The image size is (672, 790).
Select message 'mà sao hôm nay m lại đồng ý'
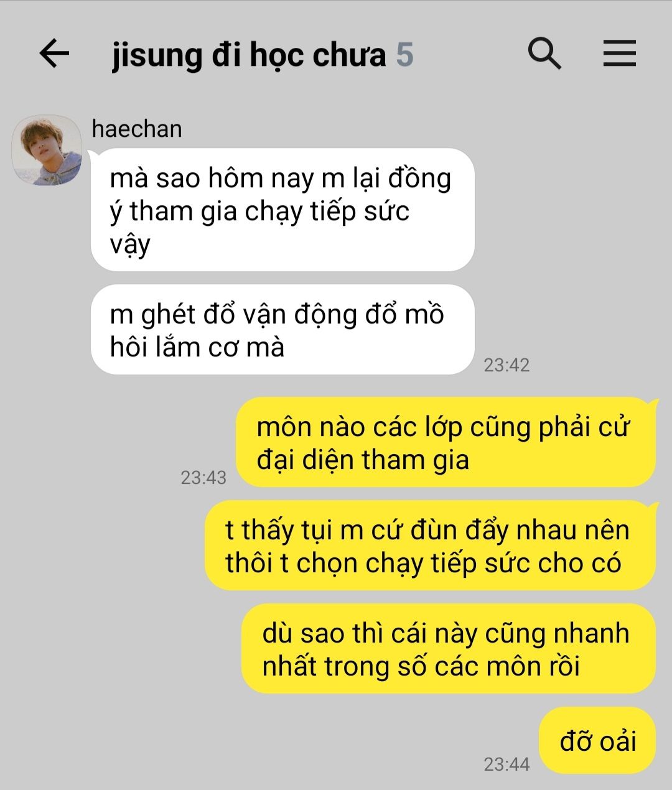click(282, 210)
